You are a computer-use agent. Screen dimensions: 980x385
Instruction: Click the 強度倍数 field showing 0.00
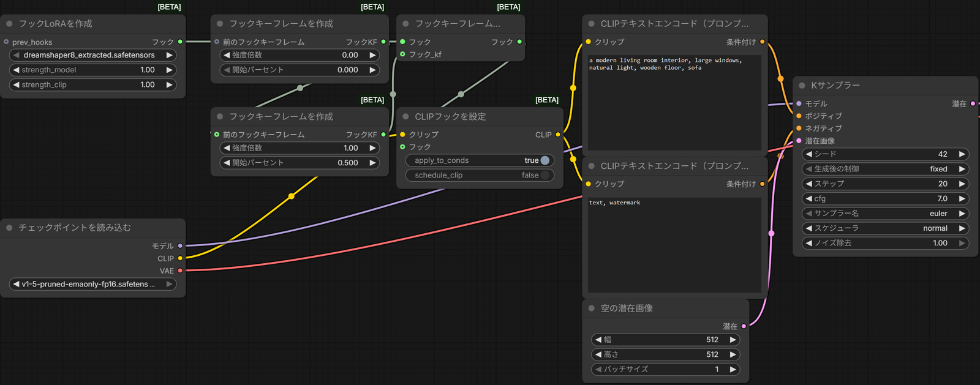point(300,55)
